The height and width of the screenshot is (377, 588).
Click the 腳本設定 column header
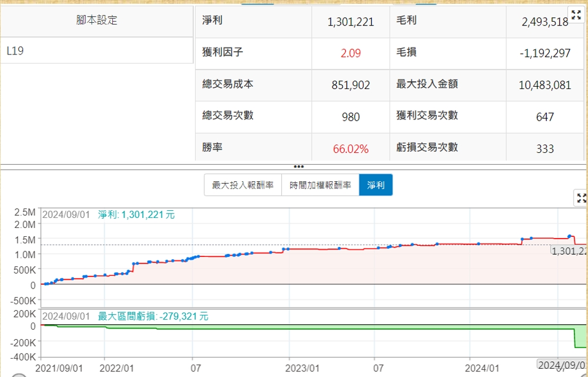97,21
